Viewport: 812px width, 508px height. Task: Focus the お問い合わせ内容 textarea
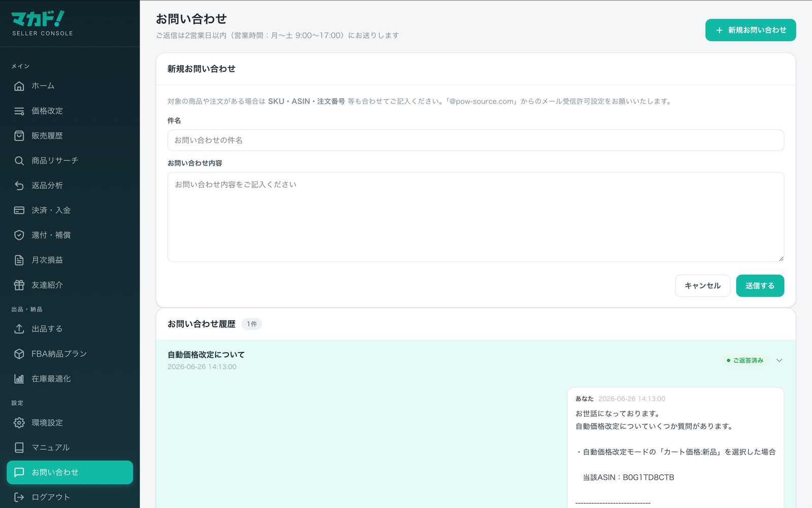(476, 217)
